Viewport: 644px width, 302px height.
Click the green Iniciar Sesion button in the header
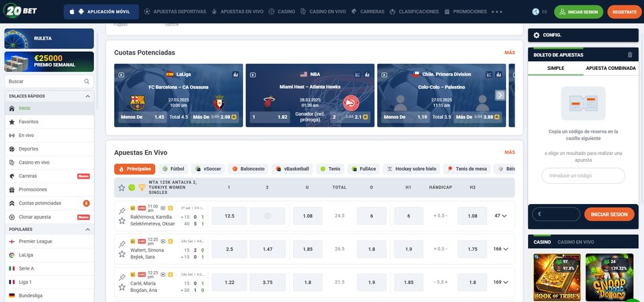578,12
